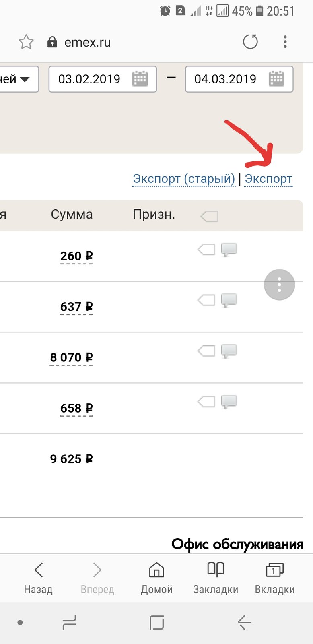Click tag icon in 8 070 ₽ row

tap(206, 351)
